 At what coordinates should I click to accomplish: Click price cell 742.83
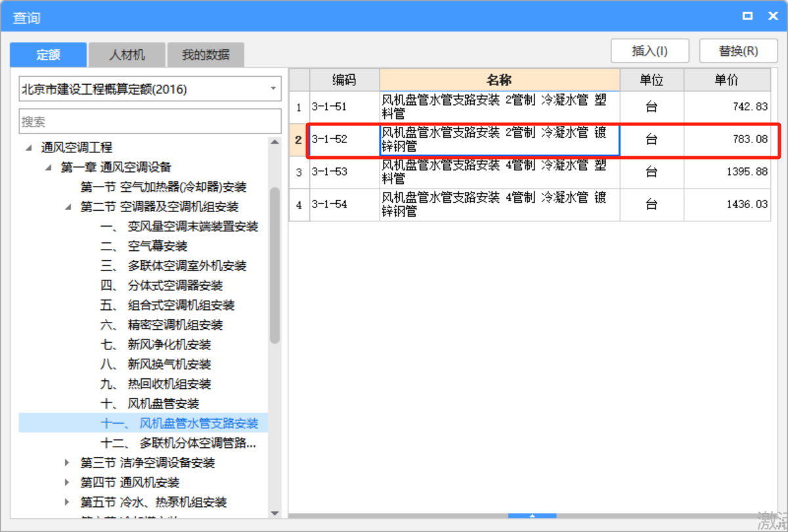coord(728,107)
